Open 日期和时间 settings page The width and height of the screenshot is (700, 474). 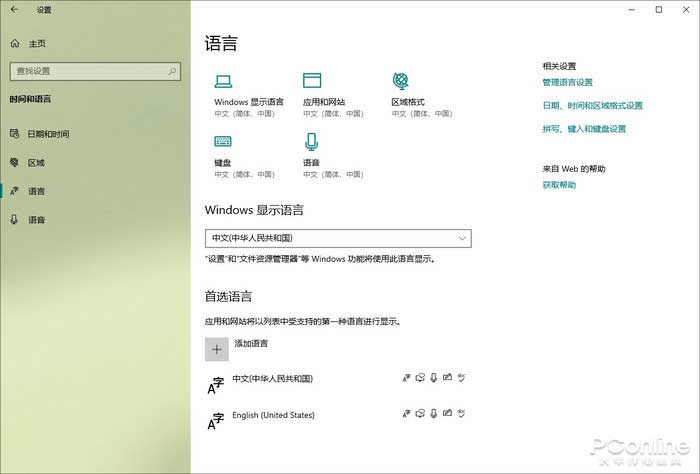pyautogui.click(x=48, y=134)
